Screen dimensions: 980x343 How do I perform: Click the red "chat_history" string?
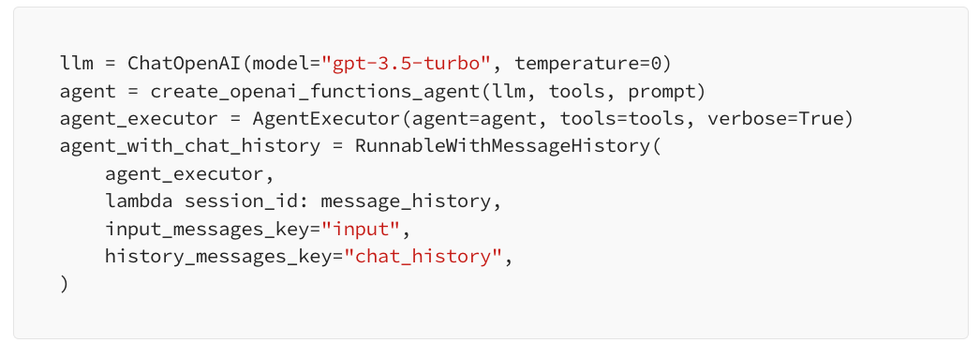coord(423,257)
